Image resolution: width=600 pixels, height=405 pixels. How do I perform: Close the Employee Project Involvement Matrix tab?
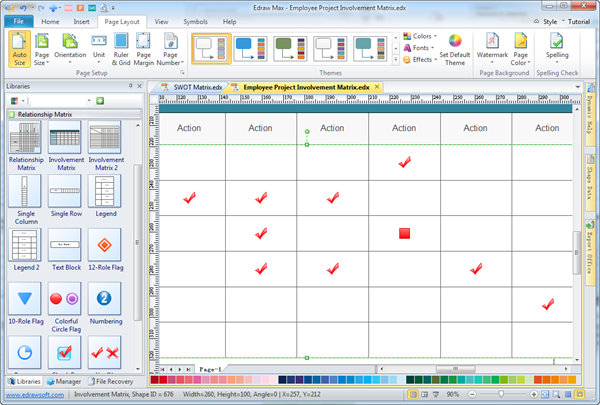coord(377,87)
